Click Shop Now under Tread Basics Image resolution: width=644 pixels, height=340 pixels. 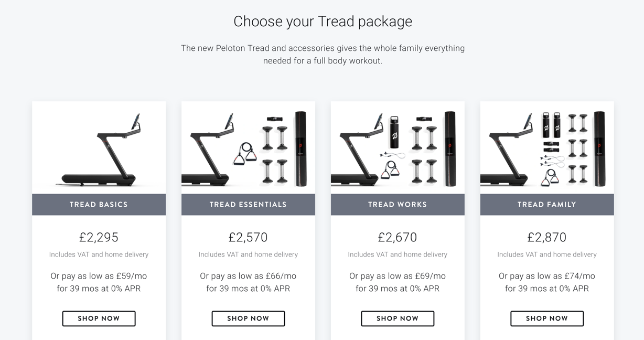point(99,318)
